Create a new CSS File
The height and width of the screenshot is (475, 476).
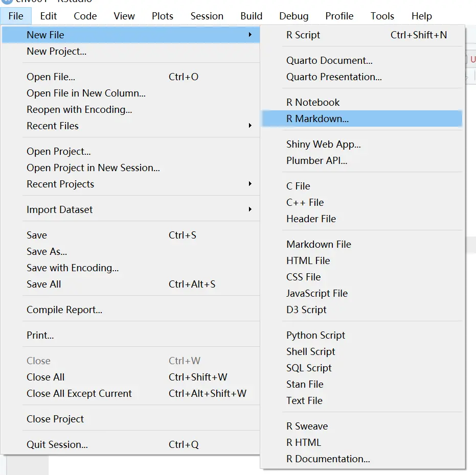point(362,277)
